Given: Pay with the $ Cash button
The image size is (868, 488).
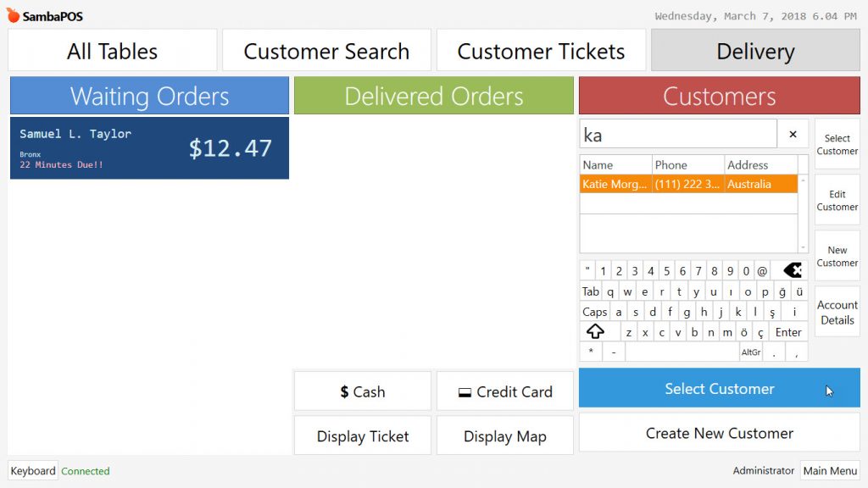Looking at the screenshot, I should (x=363, y=391).
